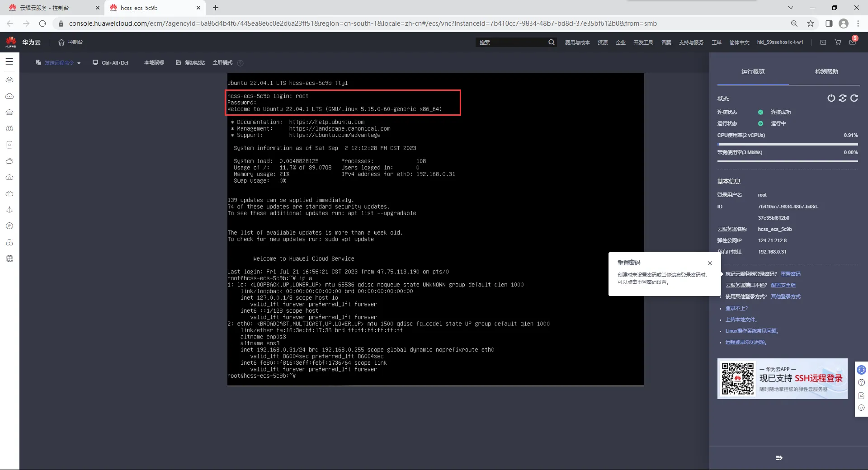The image size is (868, 470).
Task: Open a new browser tab
Action: pyautogui.click(x=216, y=8)
